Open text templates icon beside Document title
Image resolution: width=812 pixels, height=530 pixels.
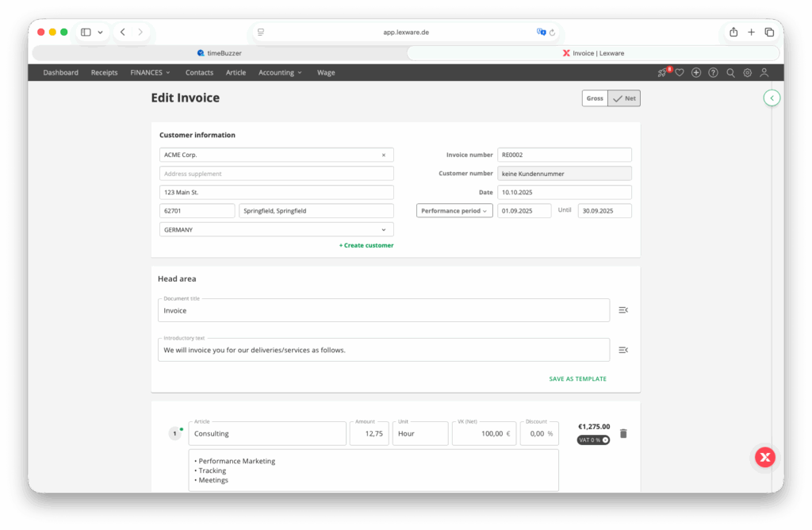[623, 310]
